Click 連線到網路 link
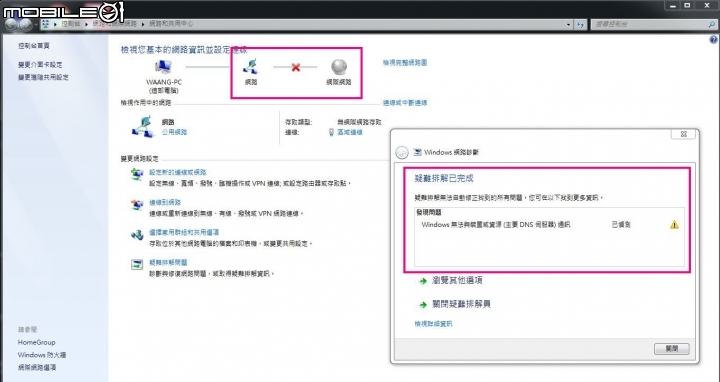The height and width of the screenshot is (382, 720). [165, 202]
